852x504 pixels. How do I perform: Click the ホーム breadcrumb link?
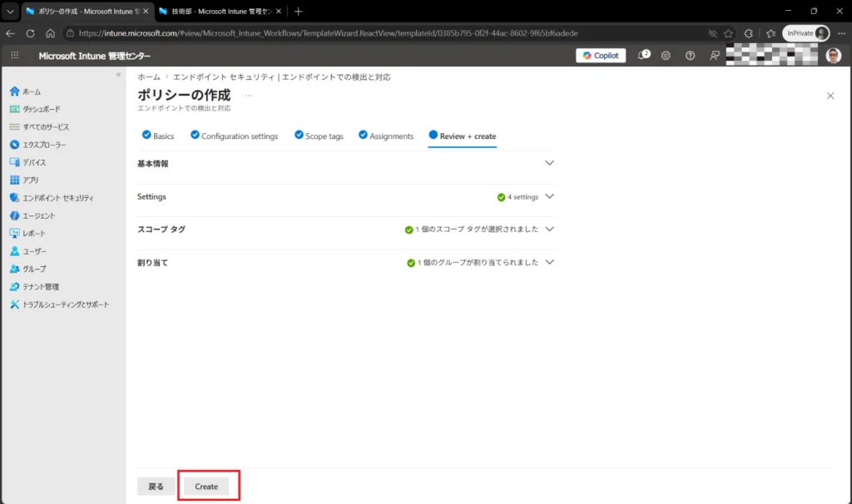[148, 77]
